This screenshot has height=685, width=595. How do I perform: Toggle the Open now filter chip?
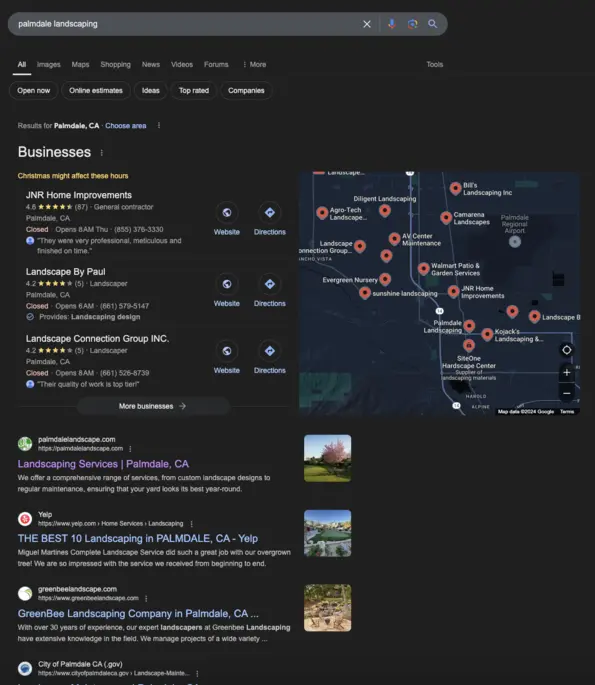coord(34,90)
